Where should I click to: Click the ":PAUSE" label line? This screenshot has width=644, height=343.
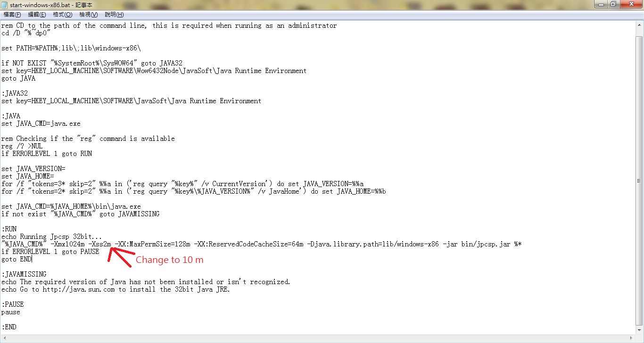coord(13,304)
